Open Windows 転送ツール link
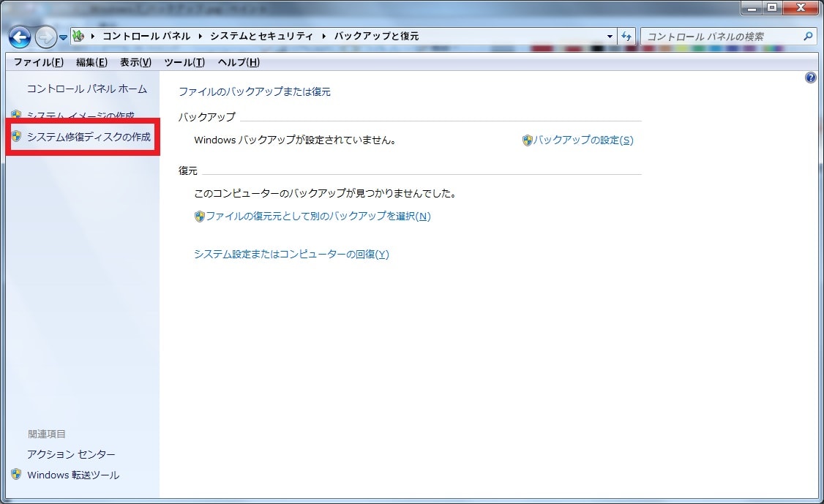 point(73,475)
